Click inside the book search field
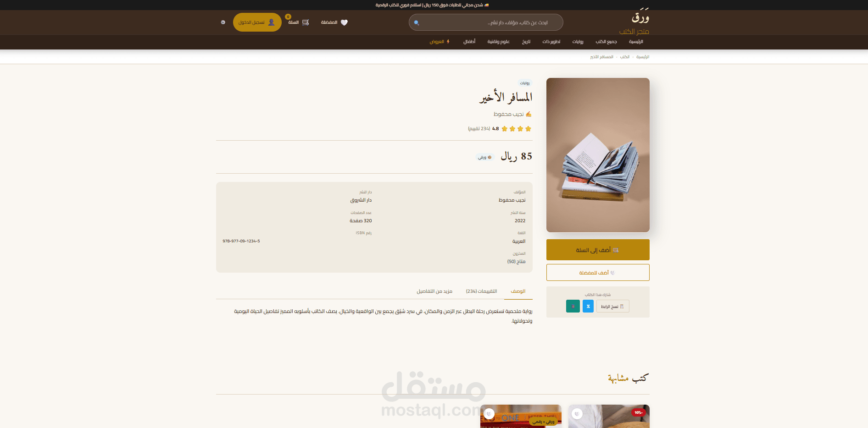This screenshot has width=868, height=428. [x=486, y=22]
